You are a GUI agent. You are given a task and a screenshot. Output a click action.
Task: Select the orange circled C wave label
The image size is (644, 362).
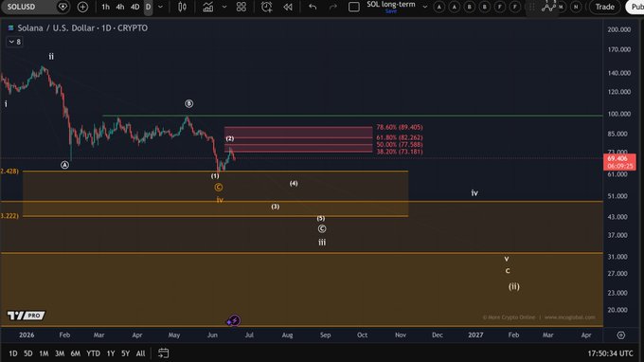219,188
